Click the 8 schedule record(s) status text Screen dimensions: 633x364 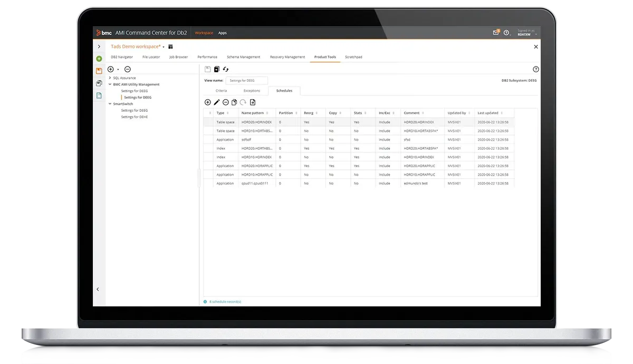pyautogui.click(x=225, y=302)
